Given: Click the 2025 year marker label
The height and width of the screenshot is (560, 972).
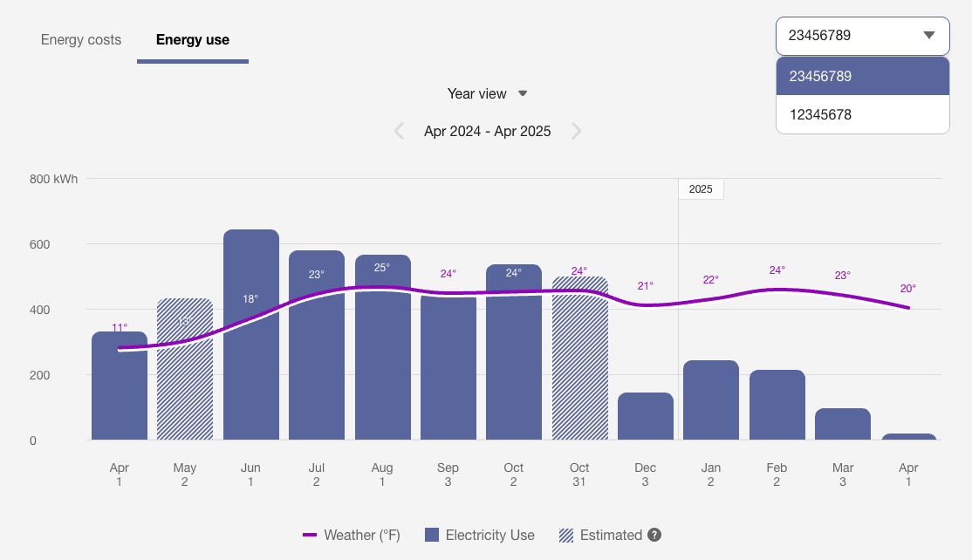Looking at the screenshot, I should [701, 188].
